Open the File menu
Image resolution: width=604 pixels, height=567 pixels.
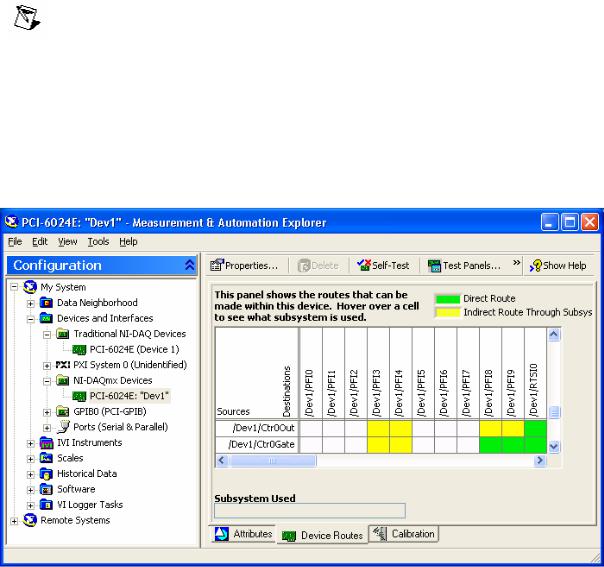pos(15,242)
